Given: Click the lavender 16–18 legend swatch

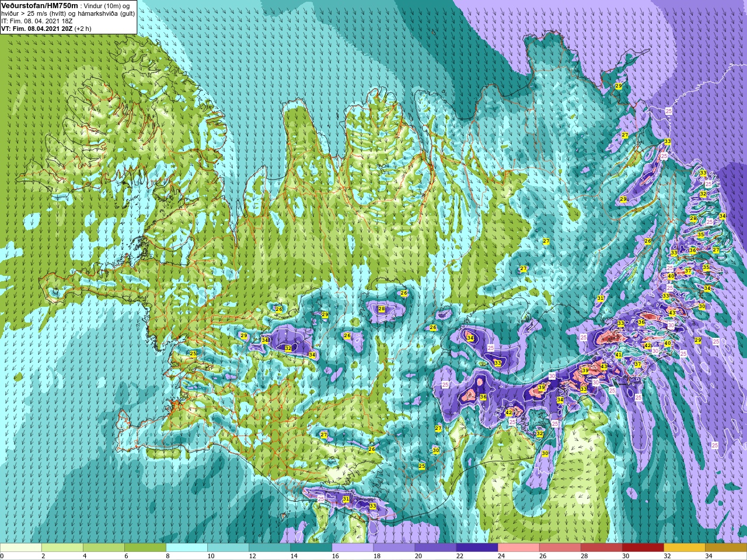Looking at the screenshot, I should (x=352, y=548).
